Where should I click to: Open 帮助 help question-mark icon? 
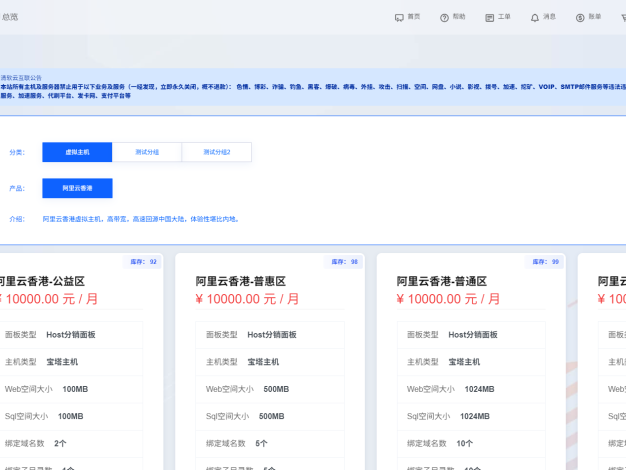pyautogui.click(x=445, y=17)
